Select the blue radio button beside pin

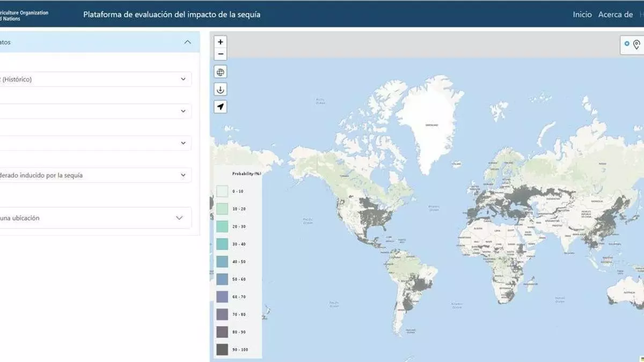point(627,44)
